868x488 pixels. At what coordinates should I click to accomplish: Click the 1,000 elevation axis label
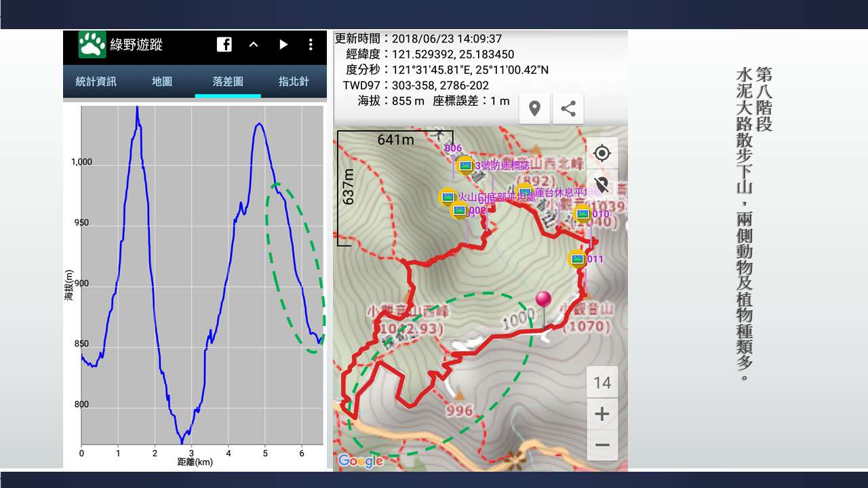tap(81, 162)
